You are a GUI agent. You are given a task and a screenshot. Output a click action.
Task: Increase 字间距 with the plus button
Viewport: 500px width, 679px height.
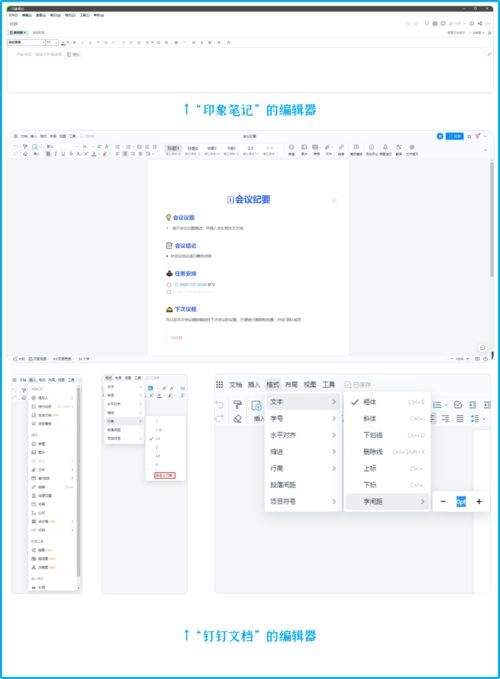(479, 501)
